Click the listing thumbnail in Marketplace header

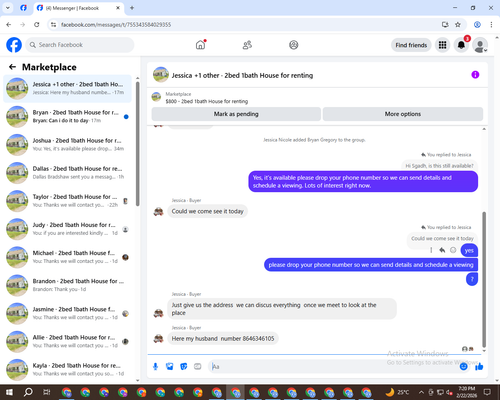click(x=156, y=97)
